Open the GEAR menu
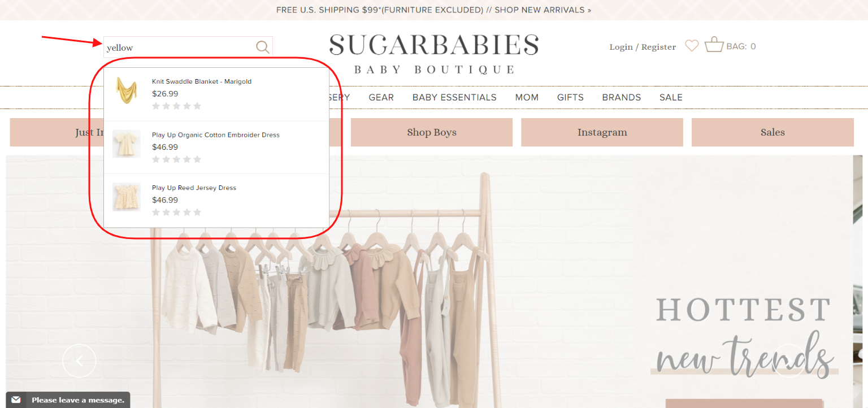868x408 pixels. click(381, 97)
